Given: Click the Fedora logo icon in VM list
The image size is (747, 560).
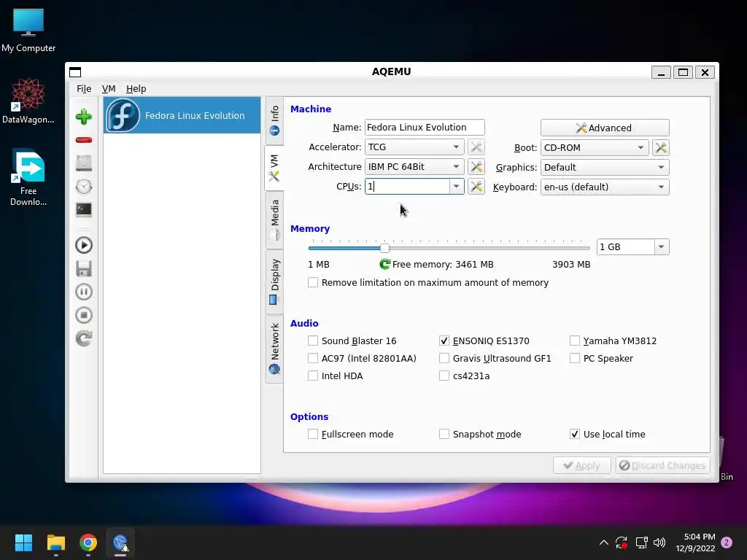Looking at the screenshot, I should tap(123, 115).
